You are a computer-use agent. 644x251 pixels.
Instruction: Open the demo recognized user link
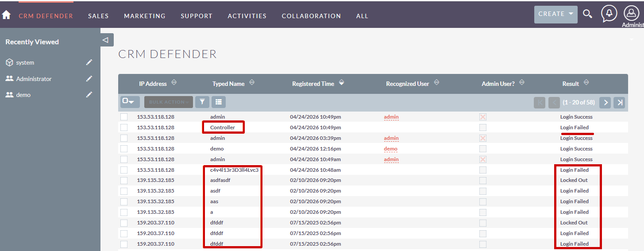[390, 149]
